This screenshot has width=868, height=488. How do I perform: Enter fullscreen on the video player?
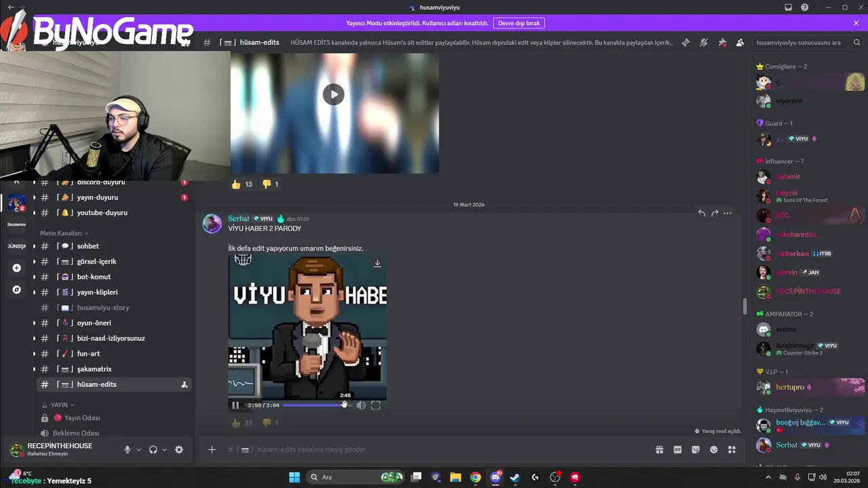[x=376, y=405]
